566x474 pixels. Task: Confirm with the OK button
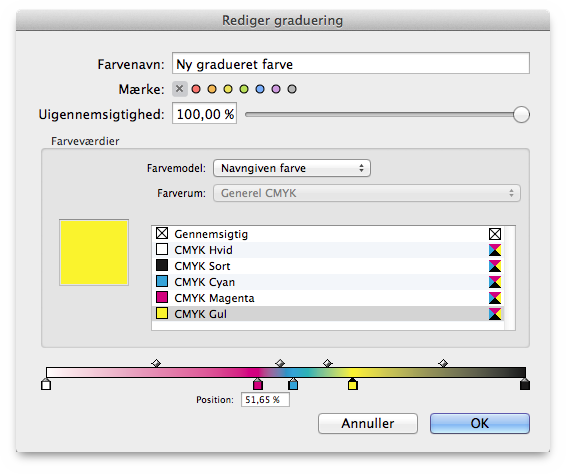pyautogui.click(x=480, y=423)
